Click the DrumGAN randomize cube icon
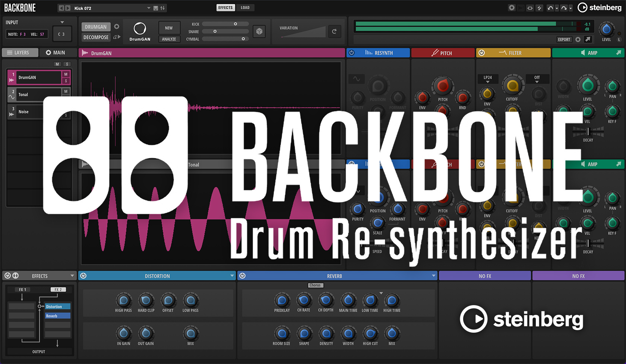The width and height of the screenshot is (626, 364). tap(259, 32)
